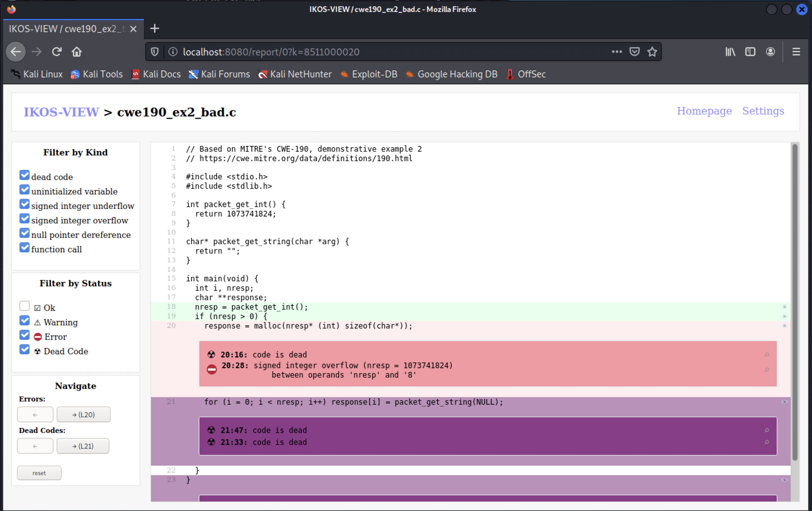The image size is (812, 511).
Task: Click eye icon on code line 18
Action: click(x=784, y=307)
